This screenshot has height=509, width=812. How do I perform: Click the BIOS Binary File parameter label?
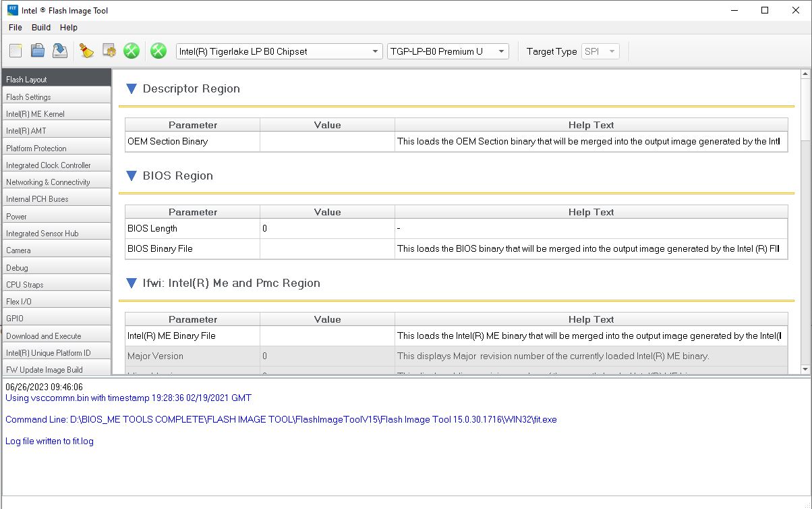(x=160, y=249)
